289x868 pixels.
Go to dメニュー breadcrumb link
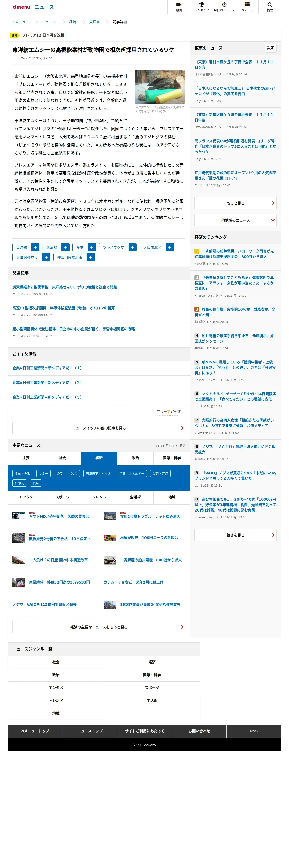[20, 22]
